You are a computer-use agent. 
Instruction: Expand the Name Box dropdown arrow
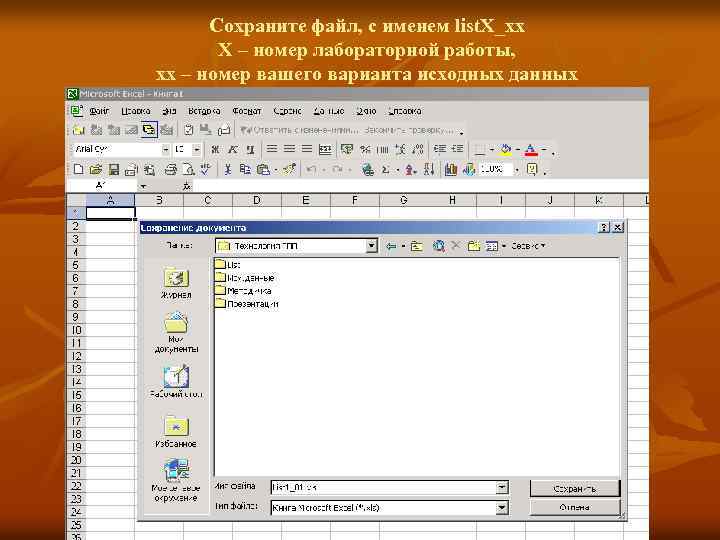pyautogui.click(x=143, y=186)
